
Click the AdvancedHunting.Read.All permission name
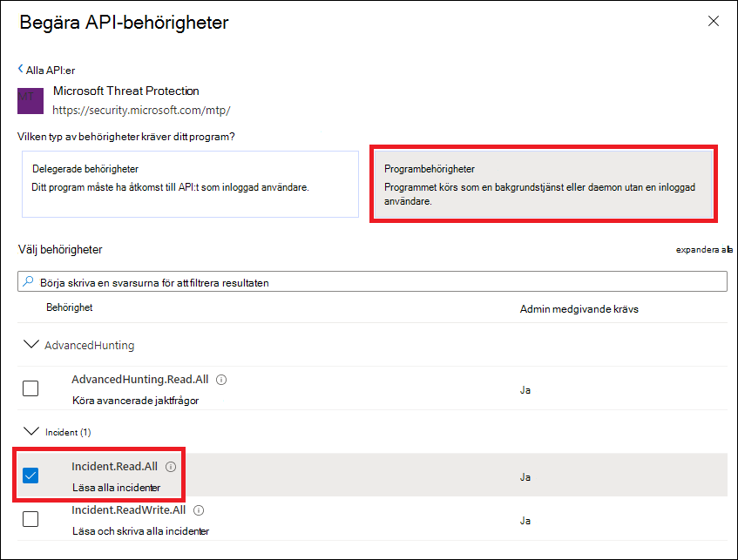139,380
